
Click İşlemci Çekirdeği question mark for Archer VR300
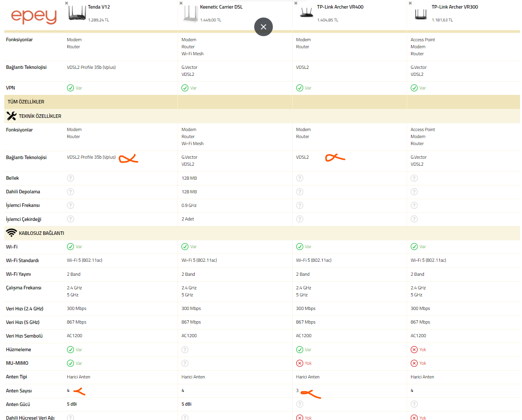click(x=414, y=219)
